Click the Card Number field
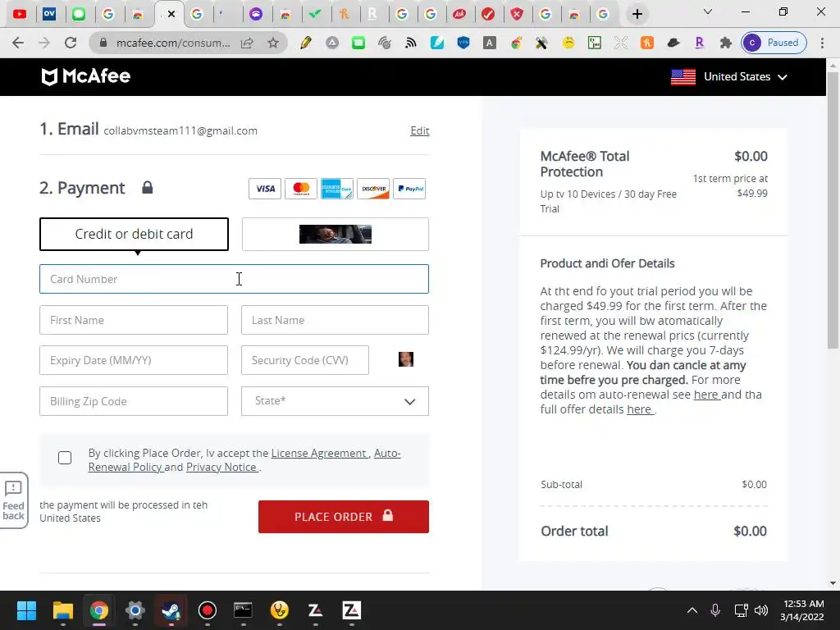This screenshot has width=840, height=630. tap(234, 279)
